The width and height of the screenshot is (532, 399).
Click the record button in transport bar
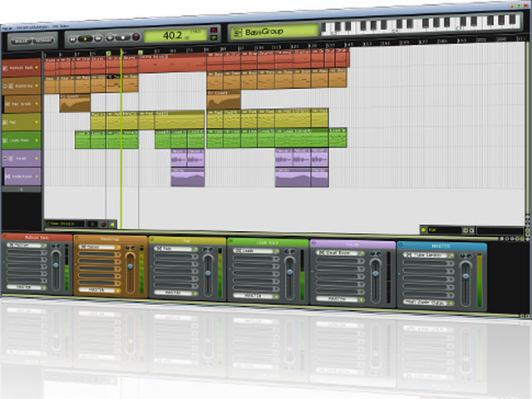coord(124,37)
